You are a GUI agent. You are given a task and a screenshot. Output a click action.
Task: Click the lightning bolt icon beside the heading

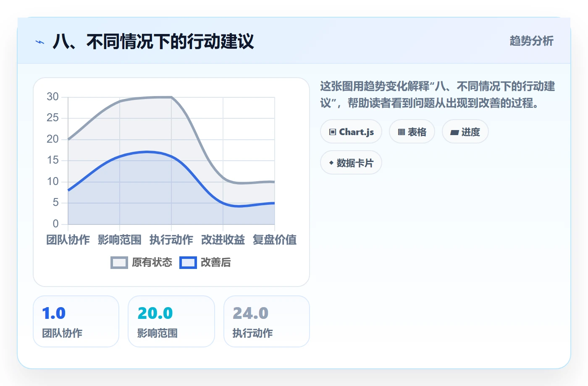39,42
